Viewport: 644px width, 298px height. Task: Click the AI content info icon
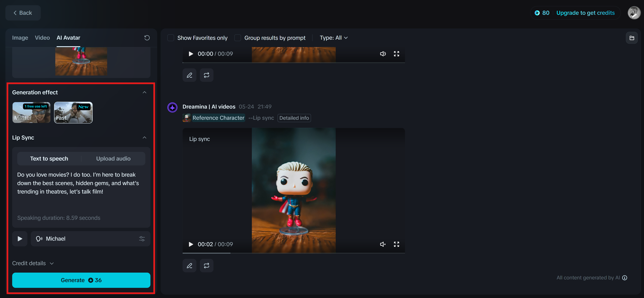pyautogui.click(x=625, y=278)
